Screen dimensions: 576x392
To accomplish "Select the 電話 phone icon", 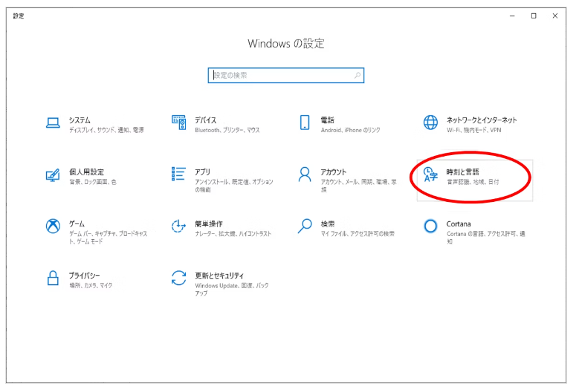I will coord(304,122).
